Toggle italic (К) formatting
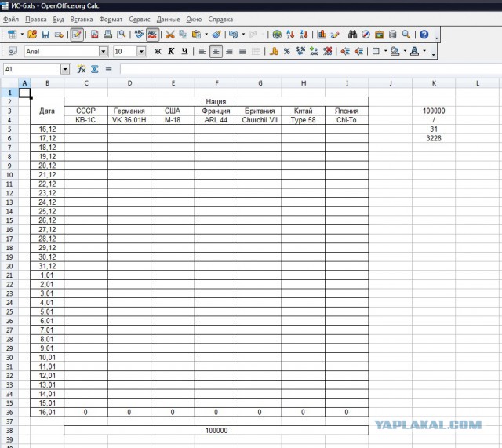 coord(171,51)
